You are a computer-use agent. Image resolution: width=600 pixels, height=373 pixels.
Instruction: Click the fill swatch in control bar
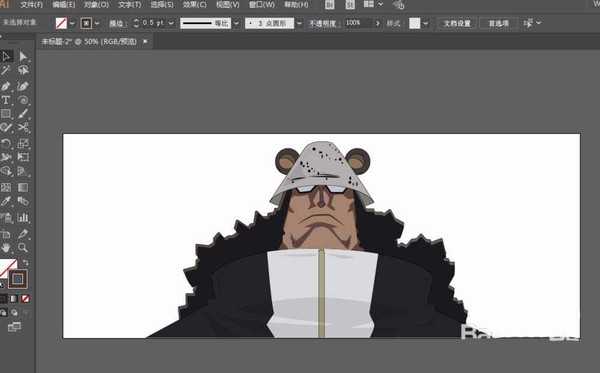pos(61,23)
